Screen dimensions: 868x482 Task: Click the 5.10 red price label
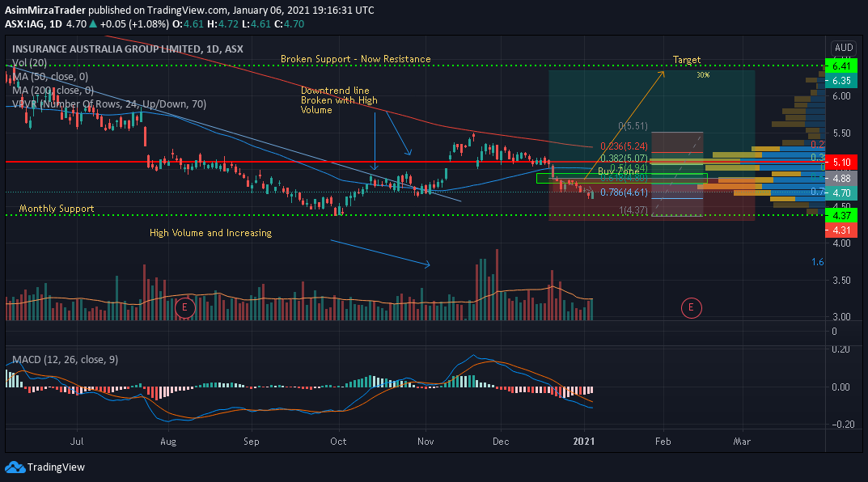click(x=840, y=163)
